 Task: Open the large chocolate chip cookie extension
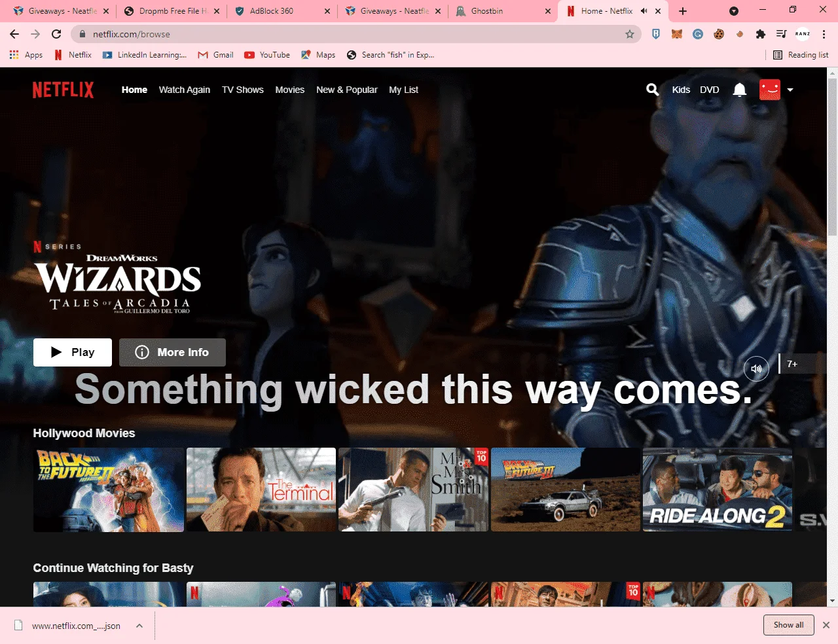tap(719, 34)
